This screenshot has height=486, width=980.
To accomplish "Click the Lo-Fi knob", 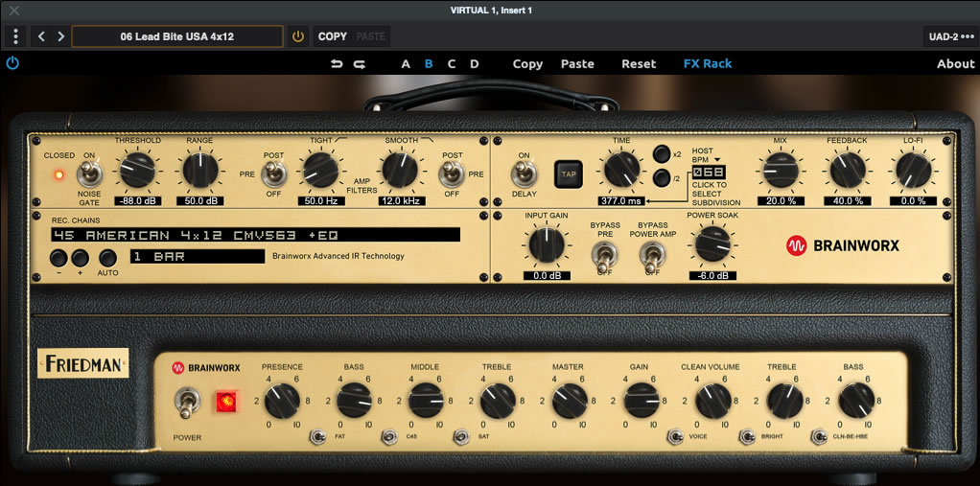I will click(913, 170).
